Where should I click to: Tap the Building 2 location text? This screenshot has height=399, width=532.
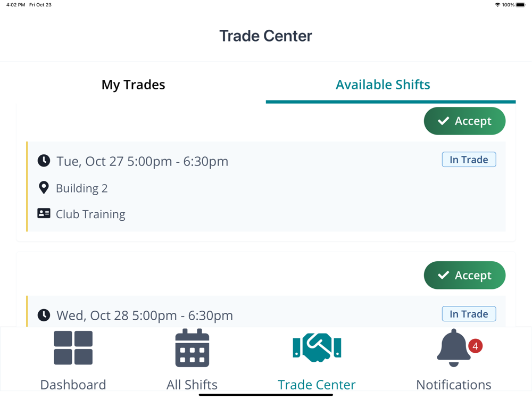tap(81, 188)
